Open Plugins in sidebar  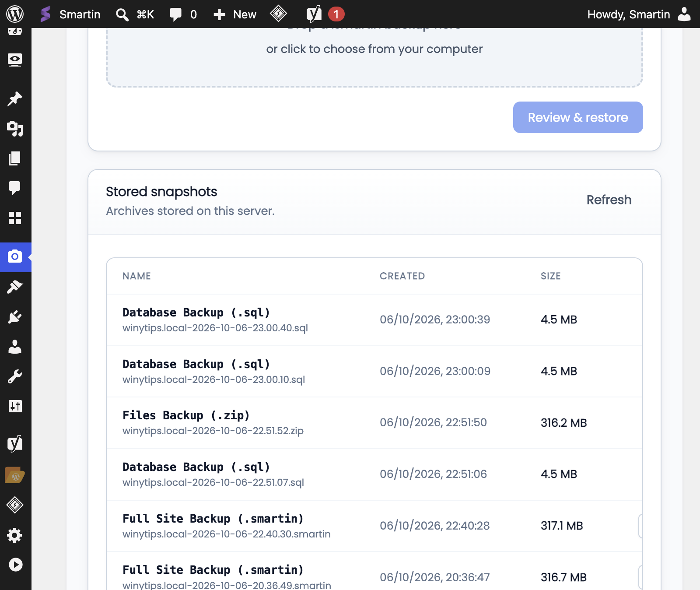coord(15,317)
